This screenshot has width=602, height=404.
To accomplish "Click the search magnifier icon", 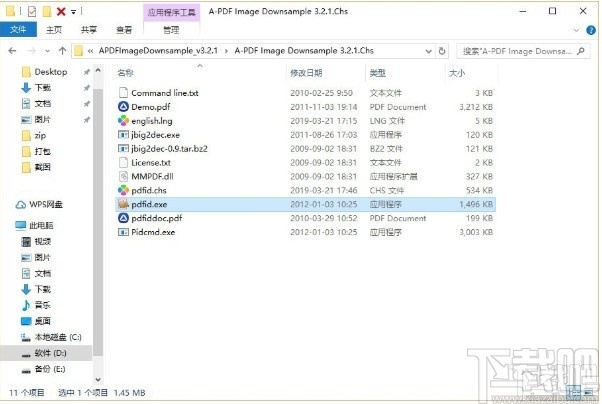I will (x=580, y=51).
